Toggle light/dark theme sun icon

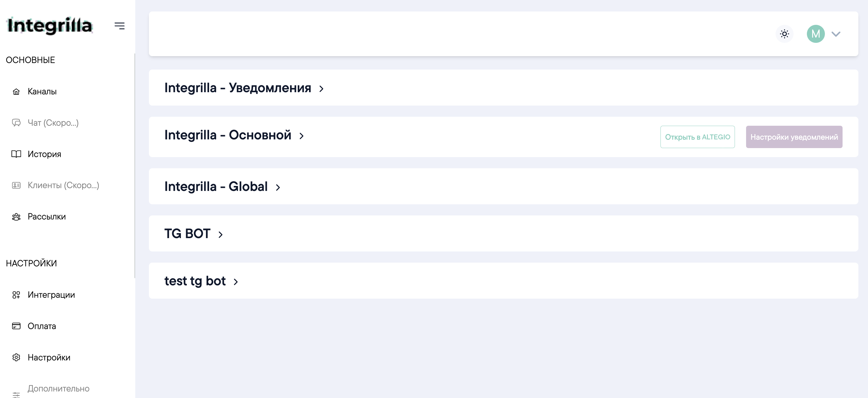tap(785, 34)
